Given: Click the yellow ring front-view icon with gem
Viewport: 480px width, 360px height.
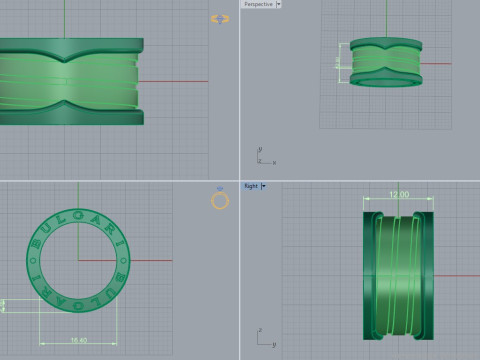Looking at the screenshot, I should [220, 198].
